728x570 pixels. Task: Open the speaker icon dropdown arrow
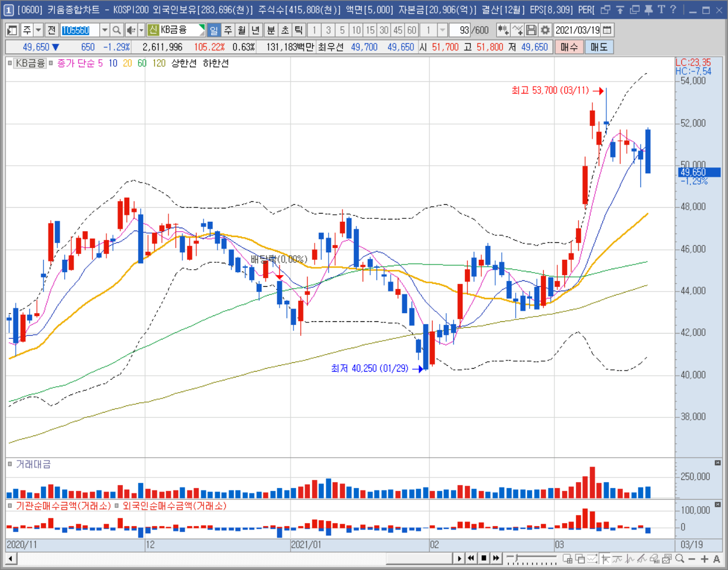point(142,30)
